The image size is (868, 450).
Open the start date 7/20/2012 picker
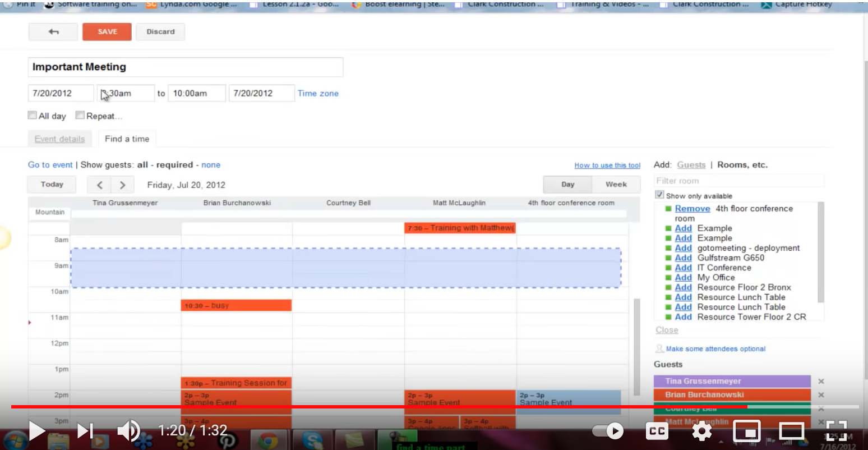[x=61, y=93]
